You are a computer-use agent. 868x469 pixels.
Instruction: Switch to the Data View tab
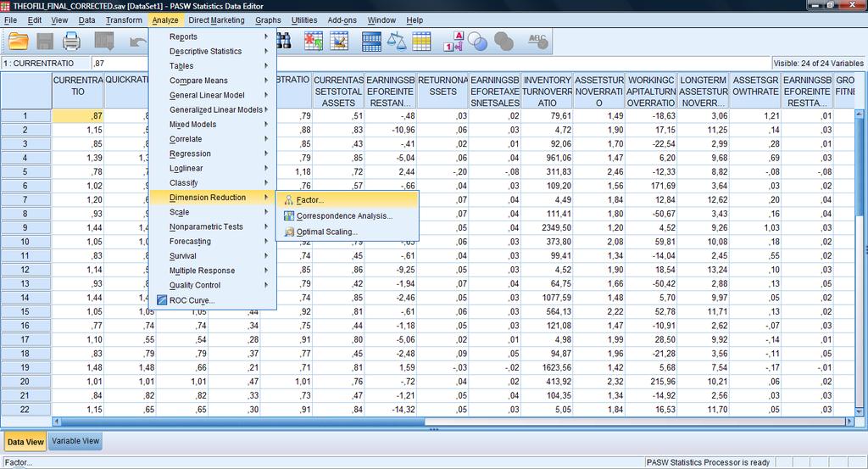coord(25,441)
